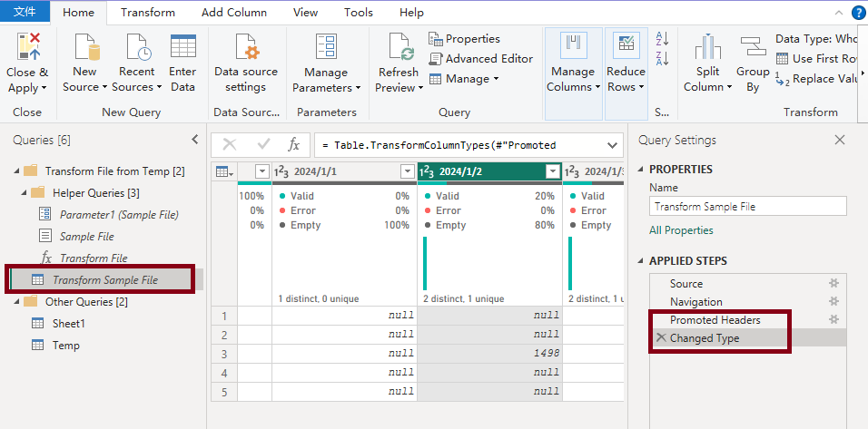Open table menu icon at grid corner
Screen dimensions: 868x429
224,172
